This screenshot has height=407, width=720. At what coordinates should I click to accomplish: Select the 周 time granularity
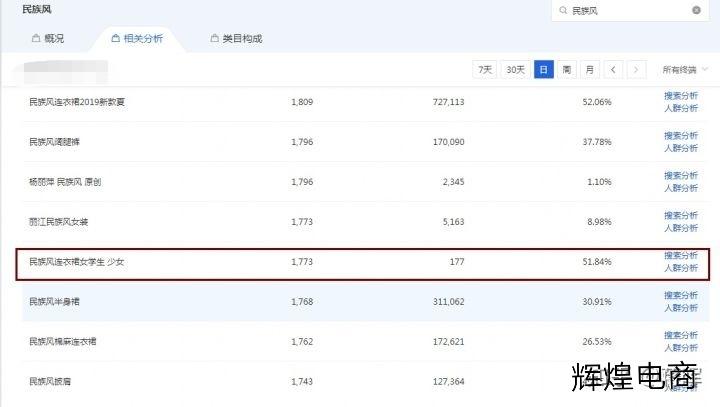(x=567, y=70)
